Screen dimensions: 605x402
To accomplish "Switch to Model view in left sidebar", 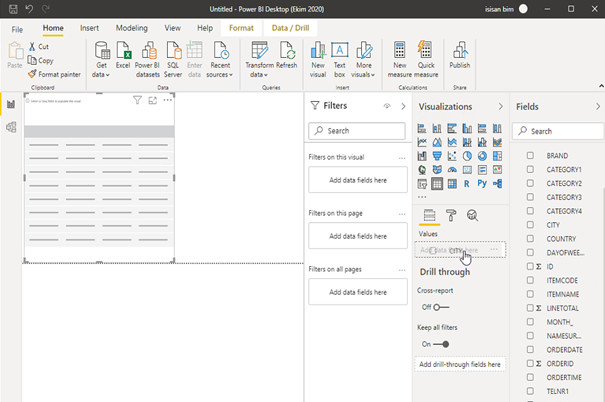I will coord(11,127).
